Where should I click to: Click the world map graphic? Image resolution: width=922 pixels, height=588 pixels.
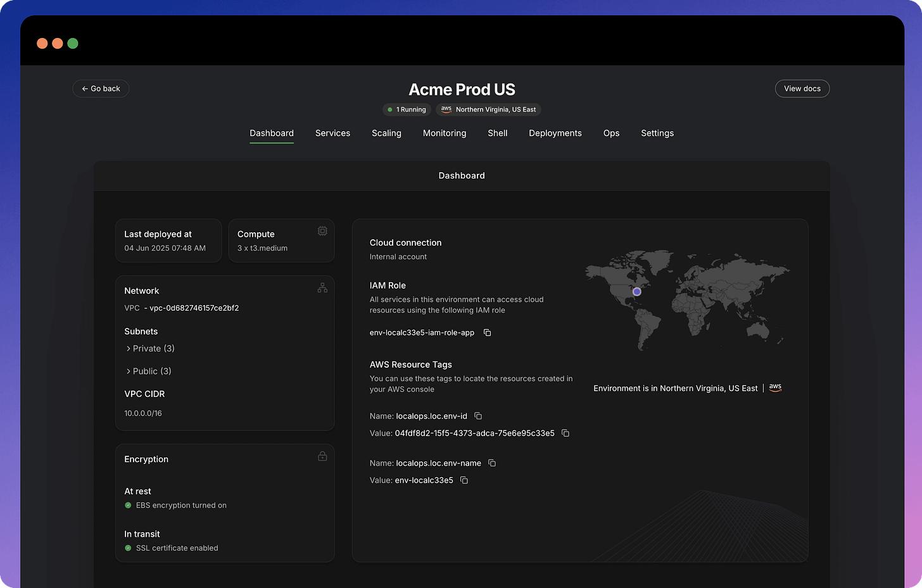[x=687, y=299]
